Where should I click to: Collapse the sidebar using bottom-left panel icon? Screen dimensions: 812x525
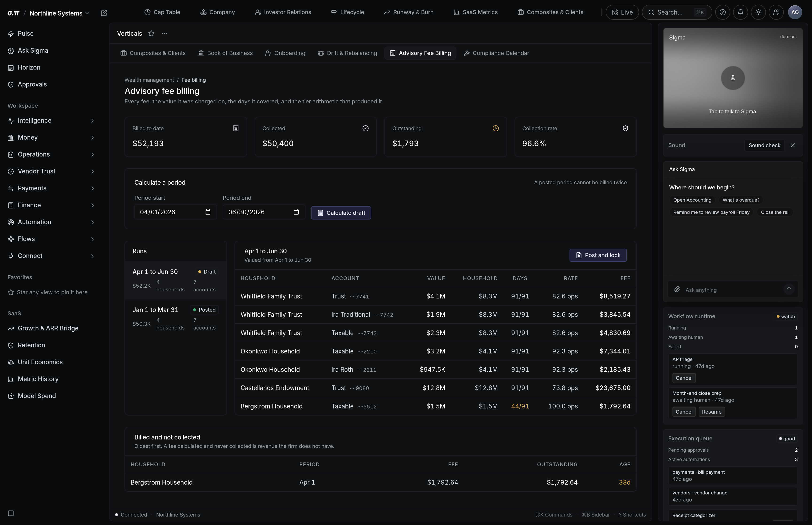click(x=11, y=513)
